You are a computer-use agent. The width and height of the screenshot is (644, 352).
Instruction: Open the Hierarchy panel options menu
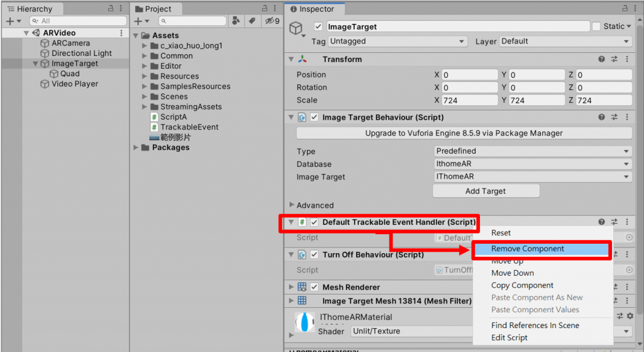pos(121,8)
